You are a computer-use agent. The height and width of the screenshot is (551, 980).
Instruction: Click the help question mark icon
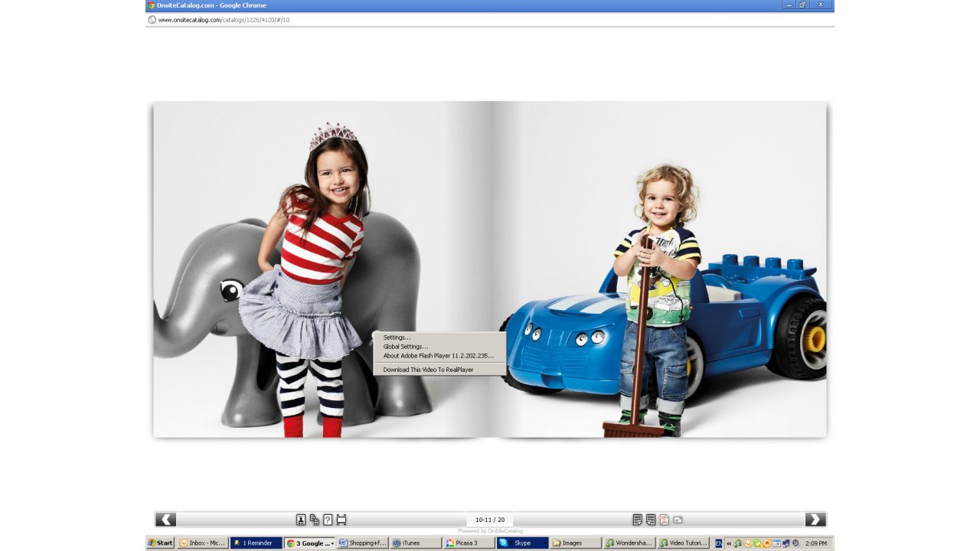click(x=328, y=520)
